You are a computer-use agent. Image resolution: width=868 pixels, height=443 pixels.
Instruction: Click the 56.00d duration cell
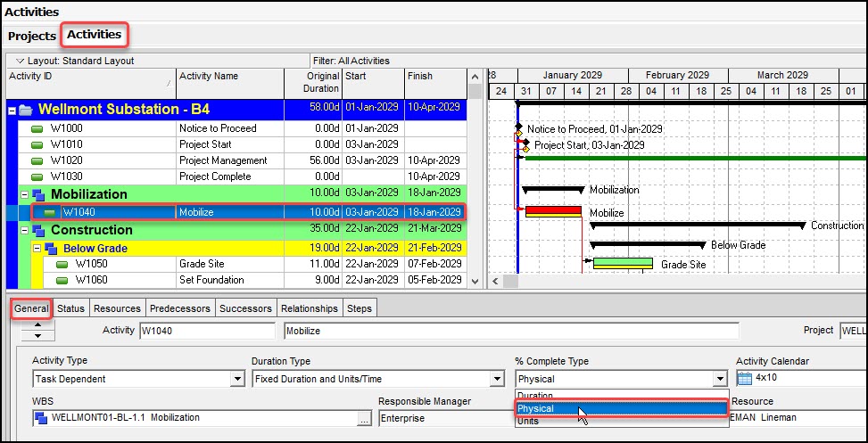313,160
